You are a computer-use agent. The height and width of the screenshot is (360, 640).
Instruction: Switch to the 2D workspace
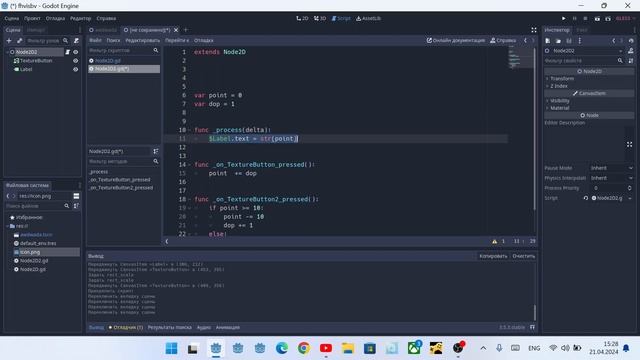pos(302,18)
